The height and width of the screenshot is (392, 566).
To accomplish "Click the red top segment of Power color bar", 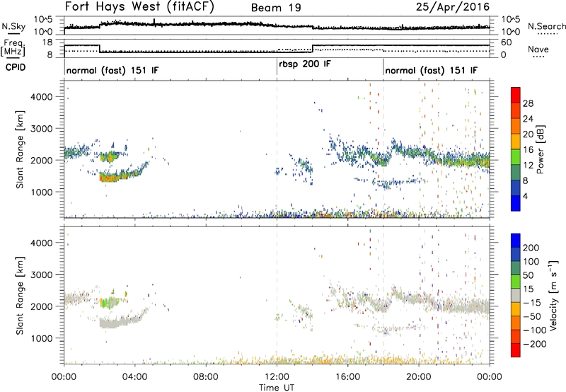I will [x=516, y=95].
